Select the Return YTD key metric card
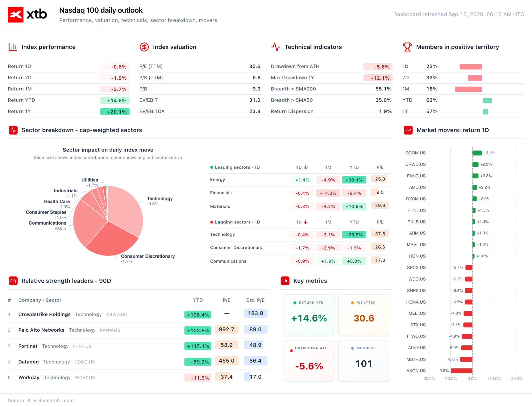532x407 pixels. 309,315
